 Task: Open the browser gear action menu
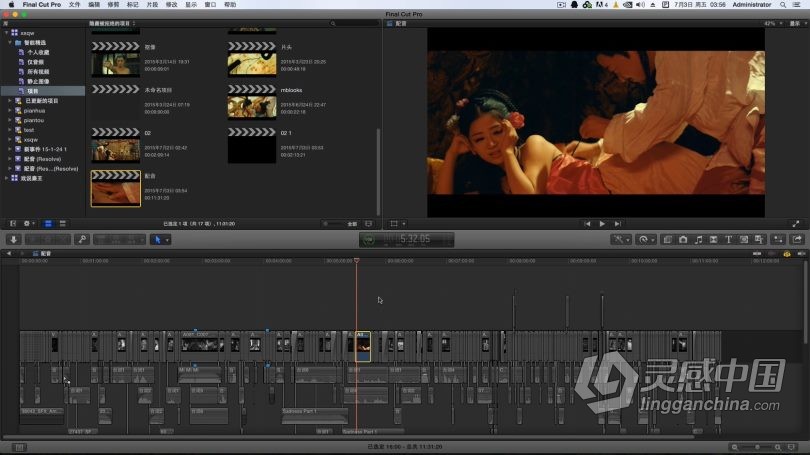28,224
